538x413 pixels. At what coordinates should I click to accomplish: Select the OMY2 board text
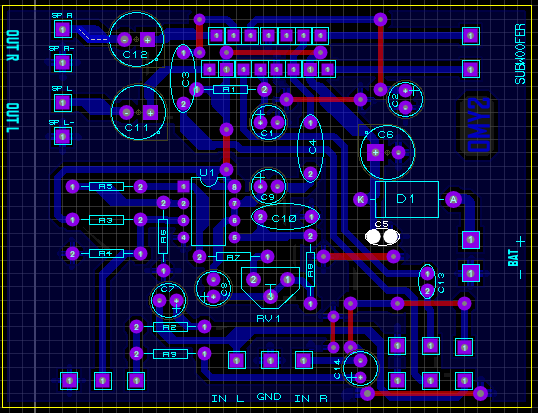pos(478,125)
